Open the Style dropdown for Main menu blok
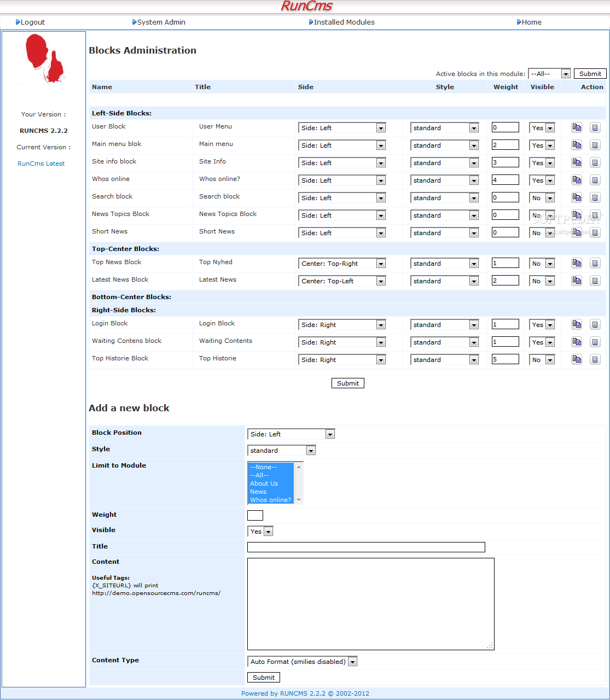This screenshot has width=610, height=700. pos(444,145)
